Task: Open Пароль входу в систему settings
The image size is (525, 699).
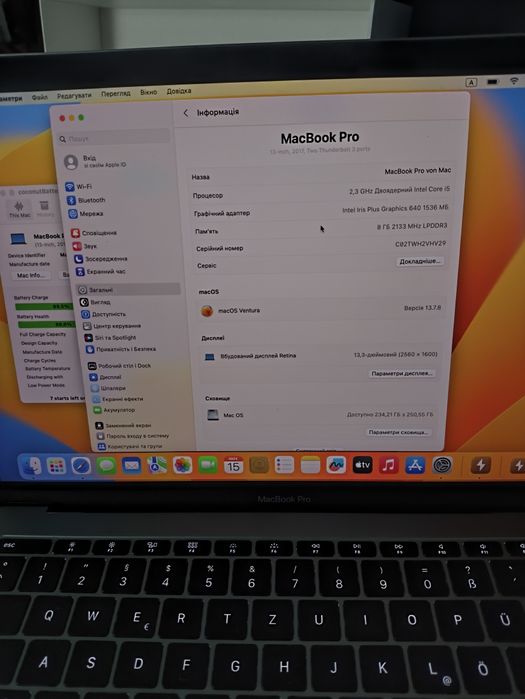Action: pos(133,436)
